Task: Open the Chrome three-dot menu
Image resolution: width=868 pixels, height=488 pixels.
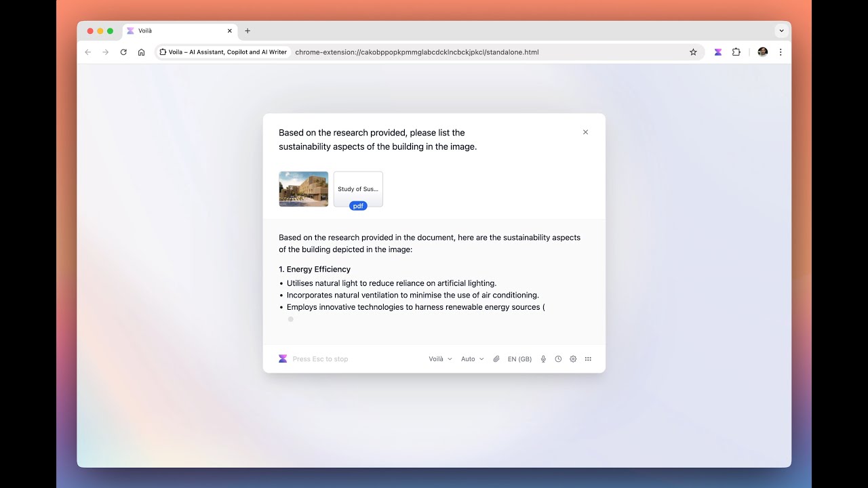Action: [781, 52]
